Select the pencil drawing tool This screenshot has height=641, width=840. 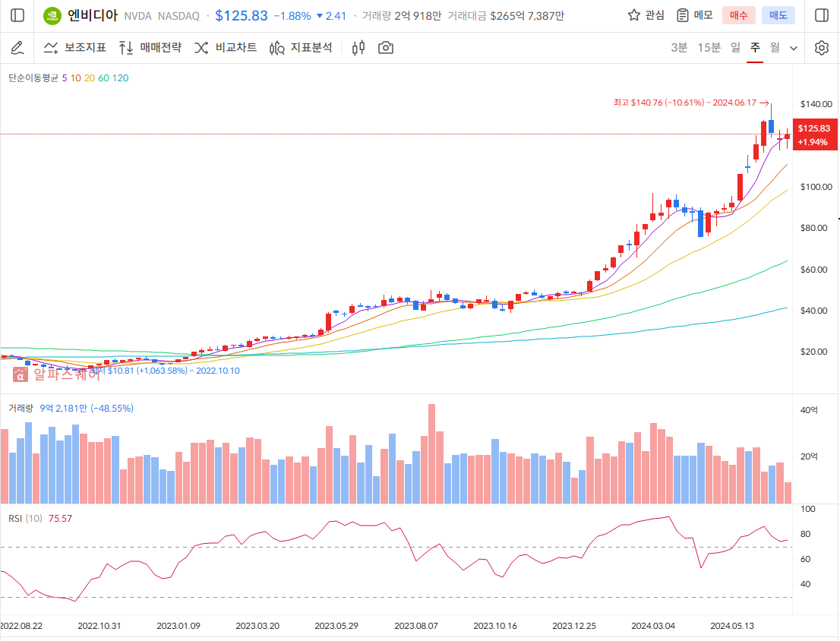pos(17,48)
